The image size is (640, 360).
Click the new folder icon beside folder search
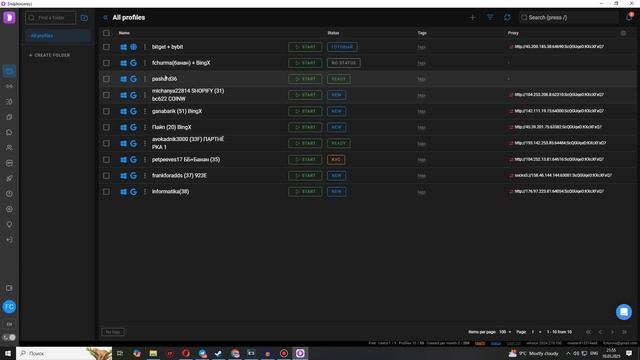[x=84, y=18]
